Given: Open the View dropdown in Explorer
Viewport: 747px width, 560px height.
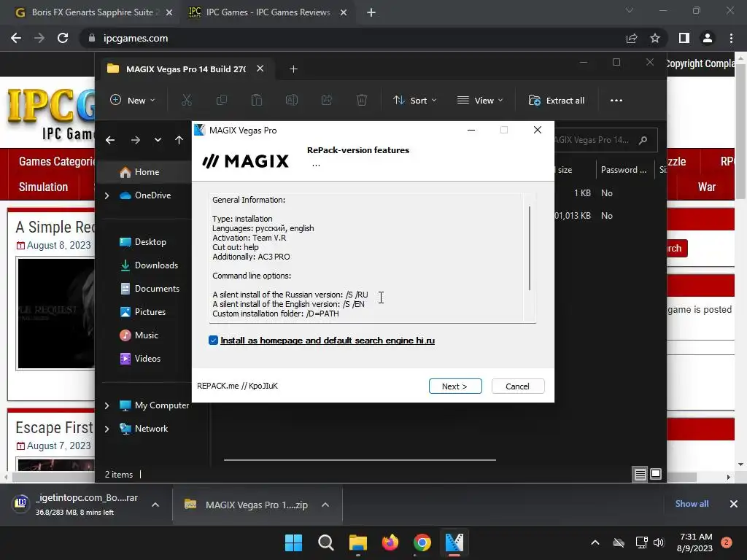Looking at the screenshot, I should click(x=480, y=101).
